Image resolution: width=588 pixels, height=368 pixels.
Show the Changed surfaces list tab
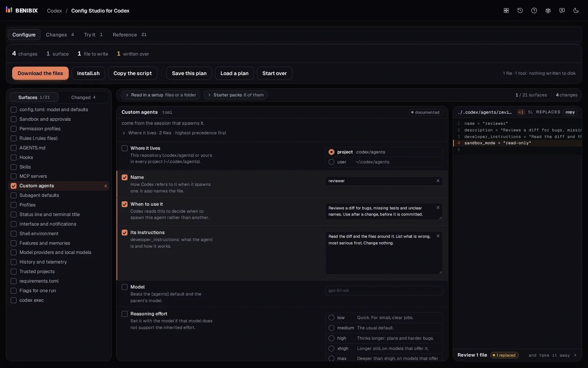click(83, 97)
